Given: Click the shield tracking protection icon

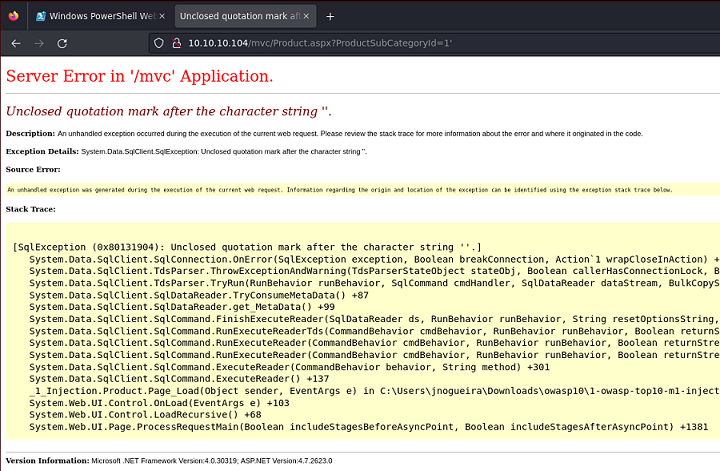Looking at the screenshot, I should [158, 43].
